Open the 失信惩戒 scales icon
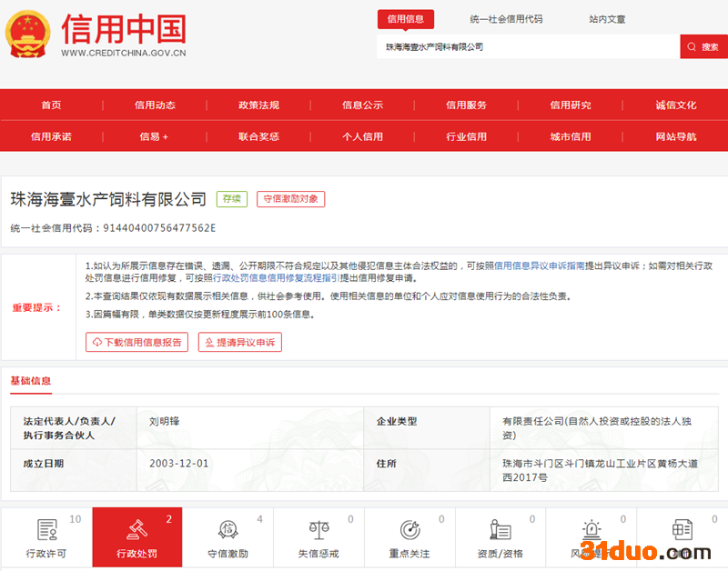 318,529
